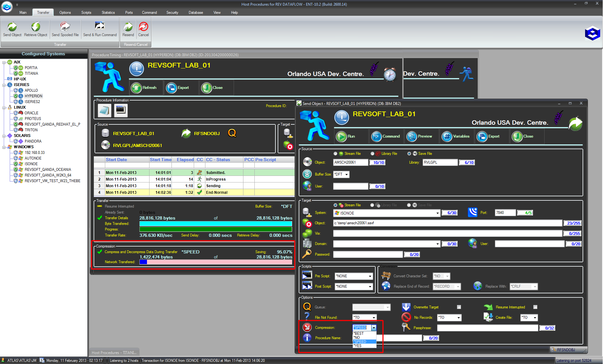
Task: Select the HYPERION system in the tree
Action: coord(33,96)
